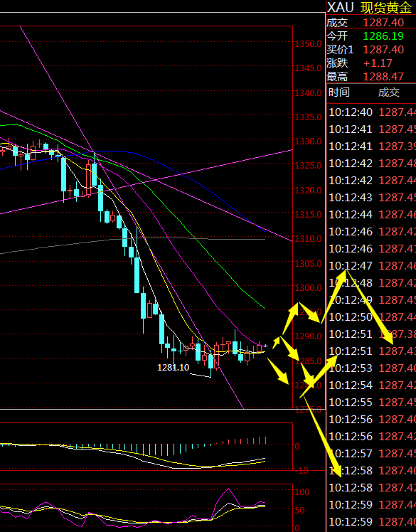Click the 1325.0 price axis label
The image size is (416, 532).
pos(308,166)
